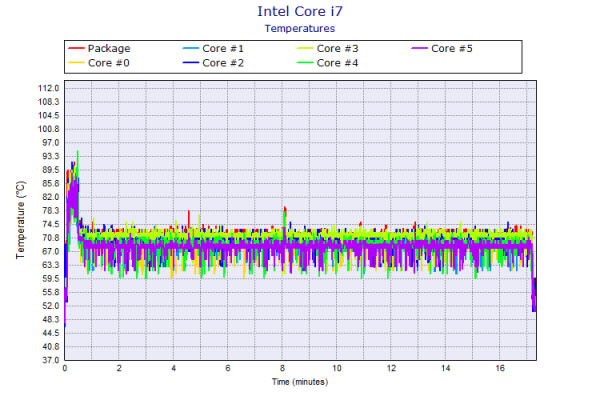Click the Core #5 legend entry

[x=442, y=49]
